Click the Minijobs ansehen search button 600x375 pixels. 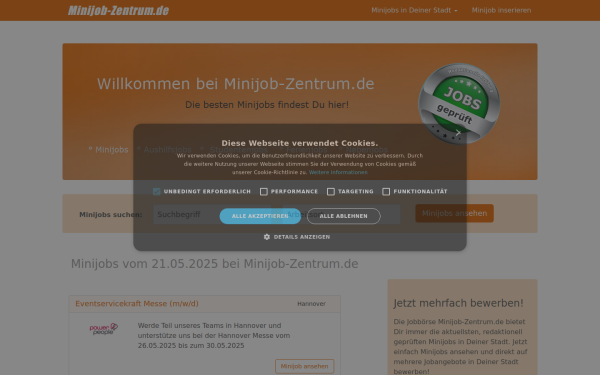pos(455,213)
